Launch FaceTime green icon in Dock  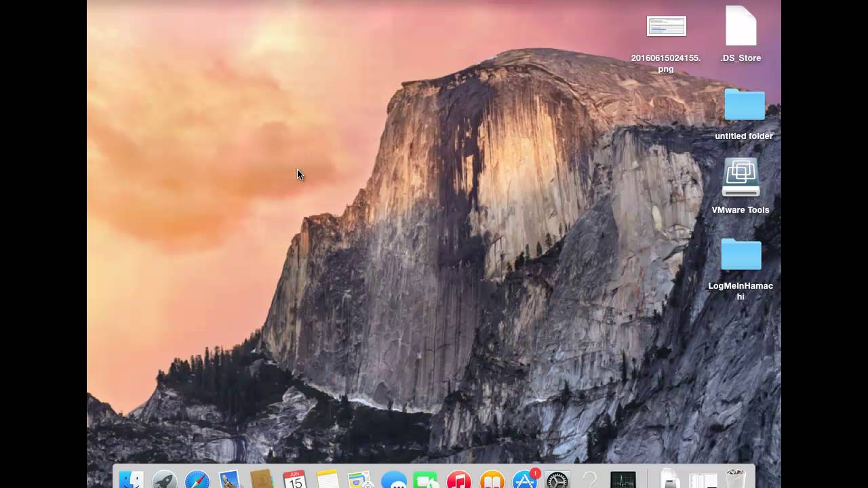426,480
